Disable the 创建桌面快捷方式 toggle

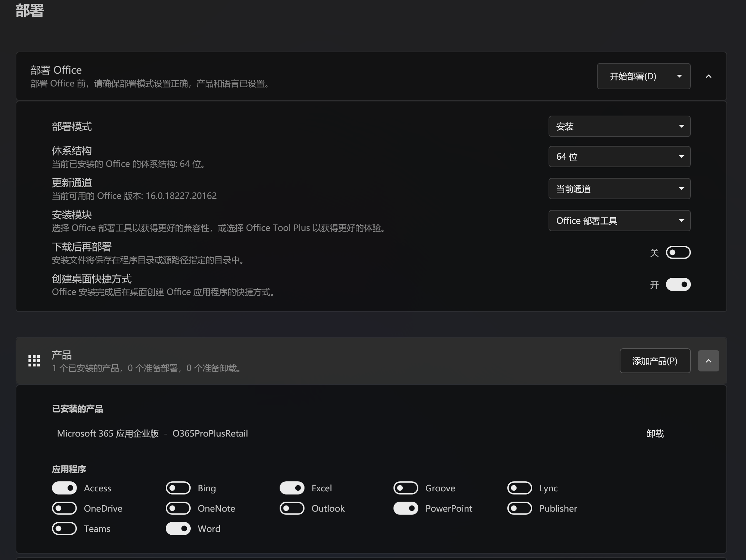[678, 285]
